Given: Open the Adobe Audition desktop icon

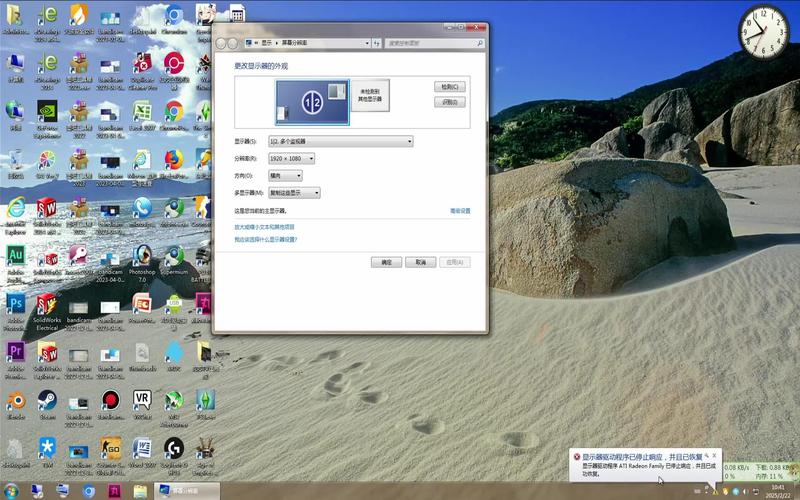Looking at the screenshot, I should coord(16,255).
